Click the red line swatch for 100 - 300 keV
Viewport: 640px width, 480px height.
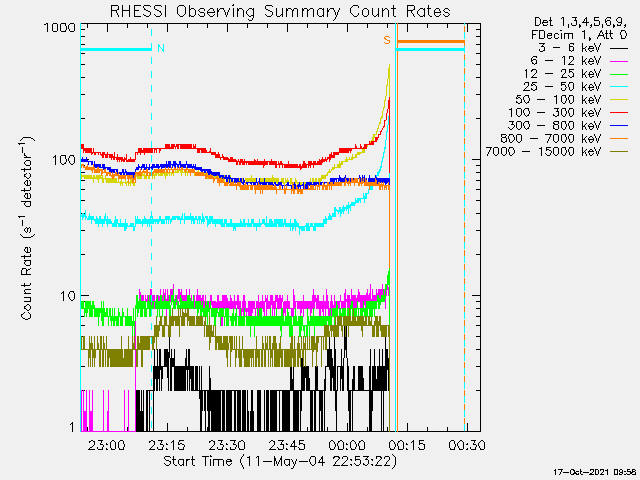point(619,113)
